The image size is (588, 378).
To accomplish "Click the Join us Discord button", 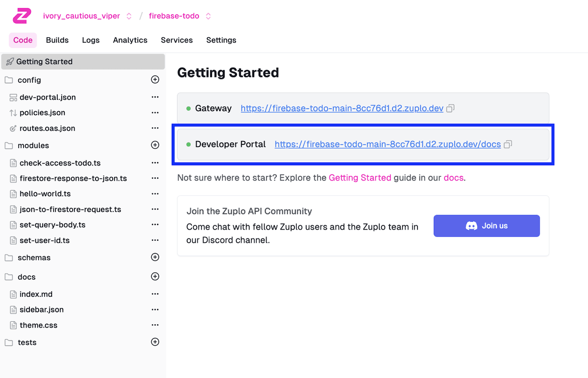I will 486,226.
